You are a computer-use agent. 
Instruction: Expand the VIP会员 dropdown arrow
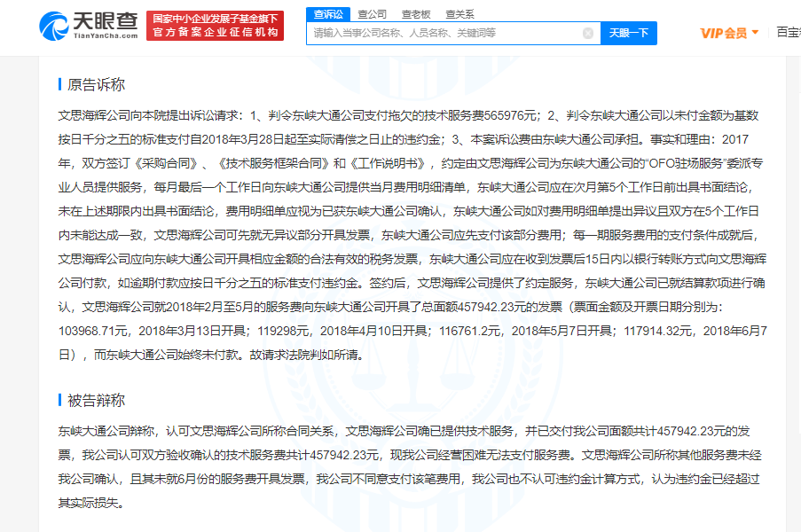click(755, 33)
